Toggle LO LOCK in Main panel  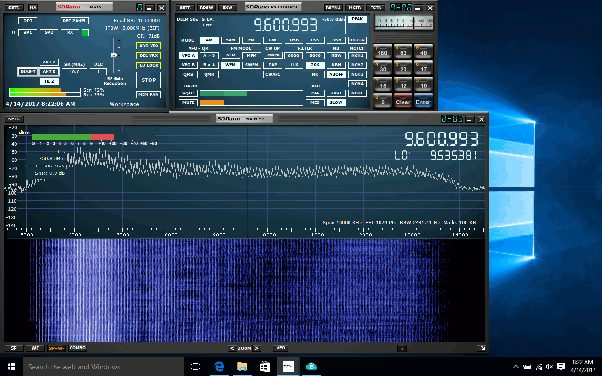[x=148, y=66]
